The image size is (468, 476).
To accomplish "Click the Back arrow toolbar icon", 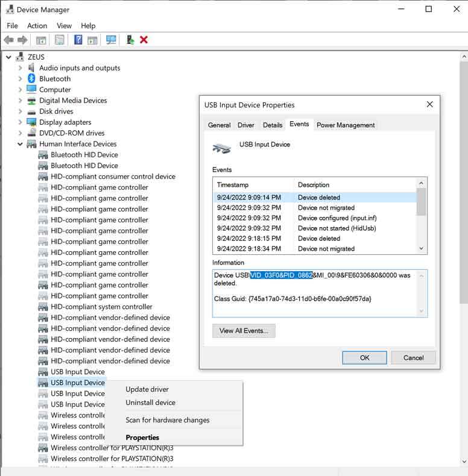I will tap(8, 40).
